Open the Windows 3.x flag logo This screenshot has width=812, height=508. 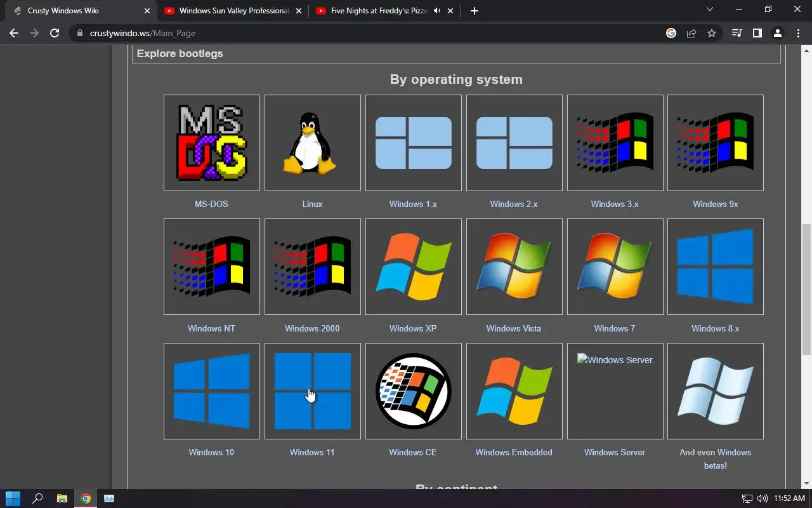coord(615,143)
